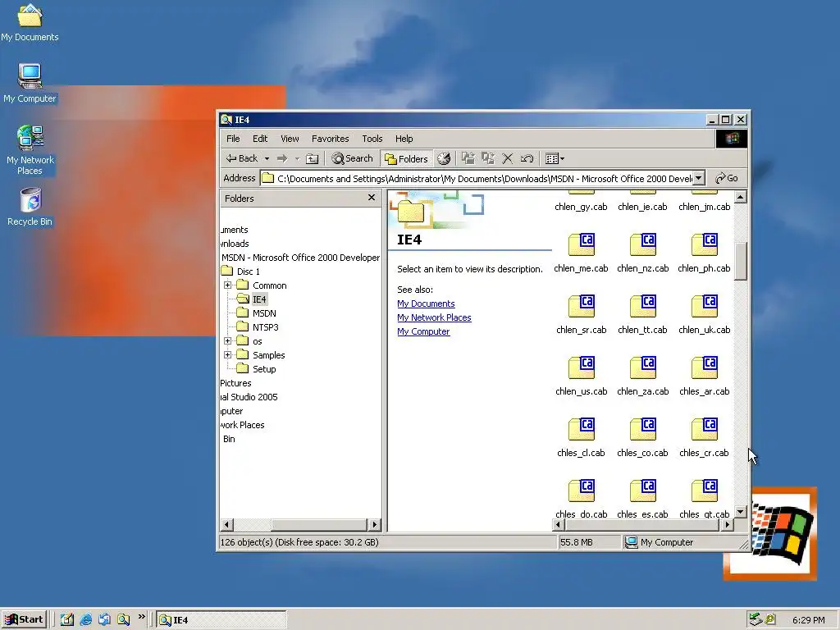Click file list scroll up arrow
Screen dimensions: 840x630
pos(741,197)
